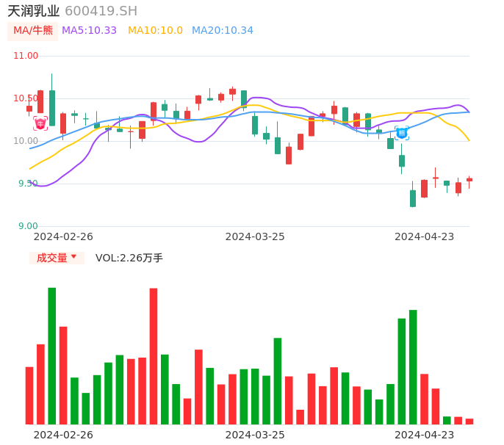This screenshot has width=504, height=445.
Task: Click the stock code 600419.SH
Action: [101, 11]
